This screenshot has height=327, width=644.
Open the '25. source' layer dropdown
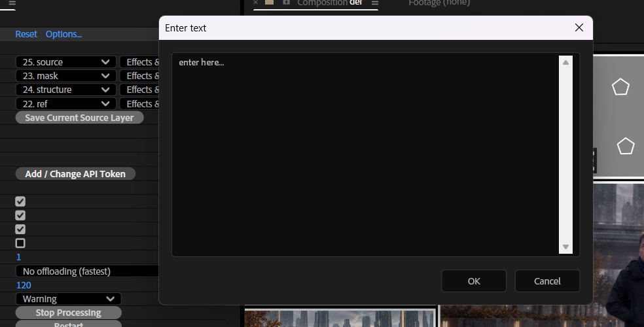coord(65,62)
